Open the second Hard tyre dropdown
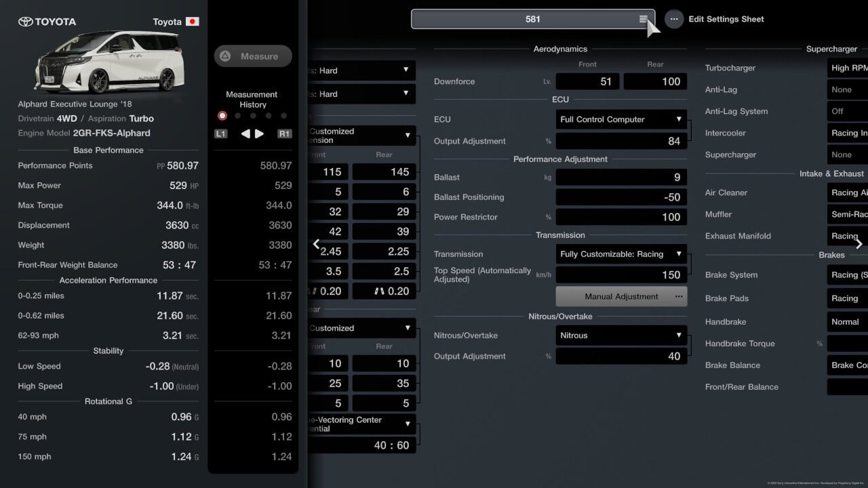This screenshot has height=488, width=868. click(362, 94)
